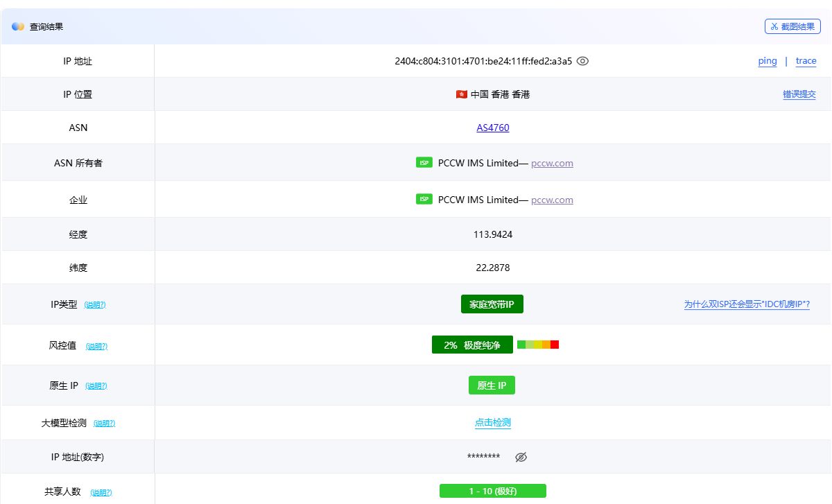
Task: Click the green 家庭宽带IP badge
Action: click(x=492, y=304)
